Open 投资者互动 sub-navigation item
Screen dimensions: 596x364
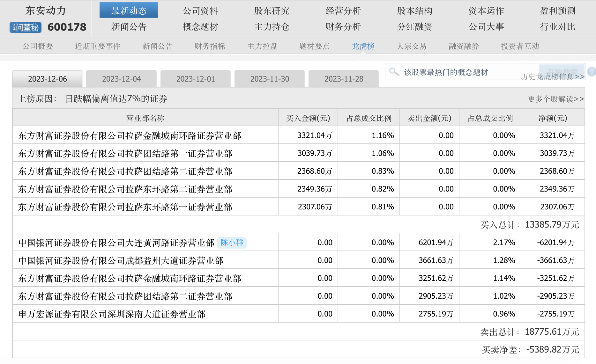pyautogui.click(x=520, y=46)
